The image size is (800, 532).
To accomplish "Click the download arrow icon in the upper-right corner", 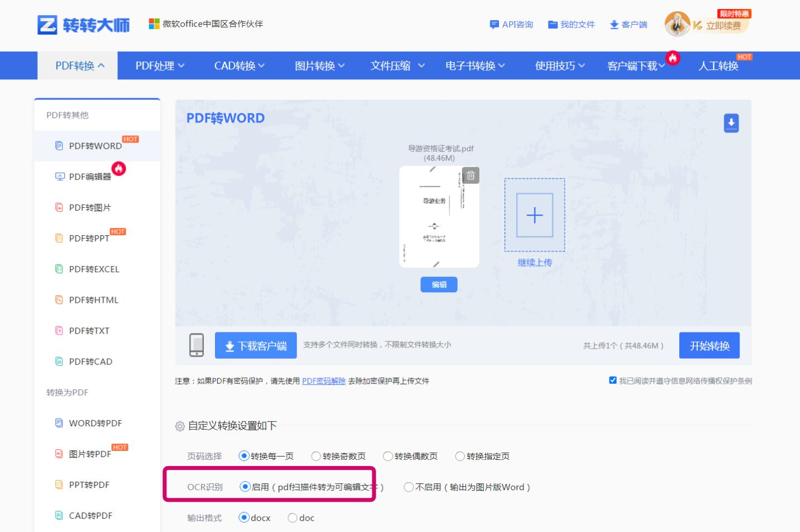I will tap(731, 123).
